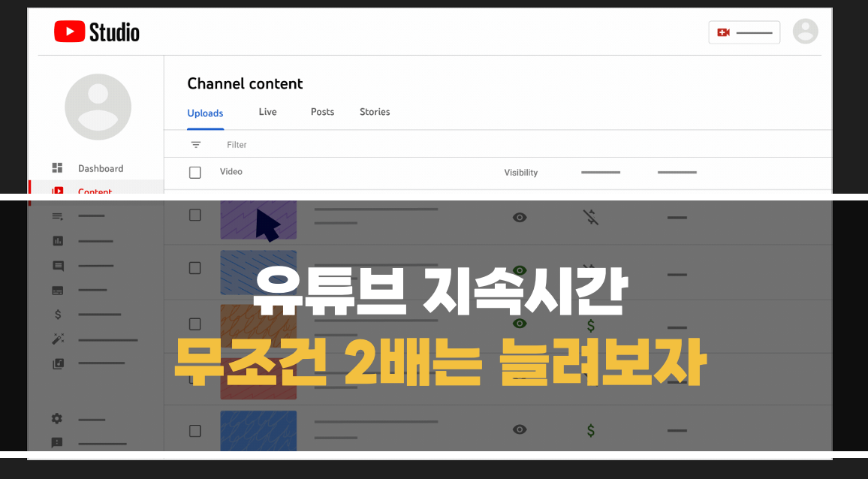Open the Audio library sidebar icon
Viewport: 868px width, 479px height.
point(57,363)
